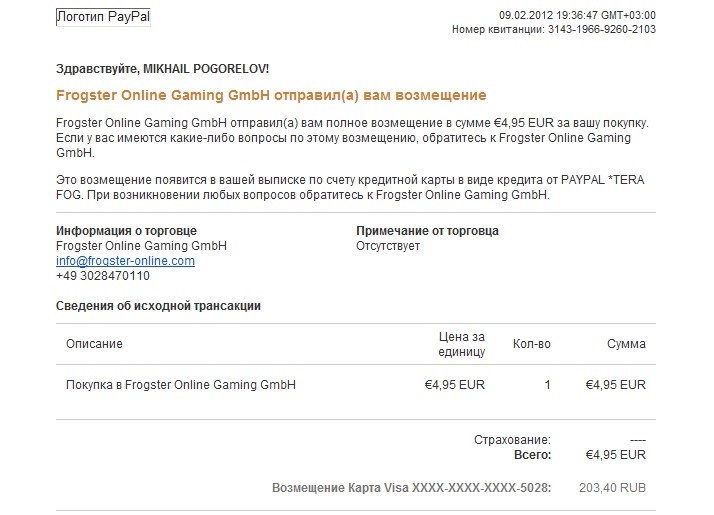Click the receipt number 3143-1966-9260-2103
714x515 pixels.
point(602,29)
